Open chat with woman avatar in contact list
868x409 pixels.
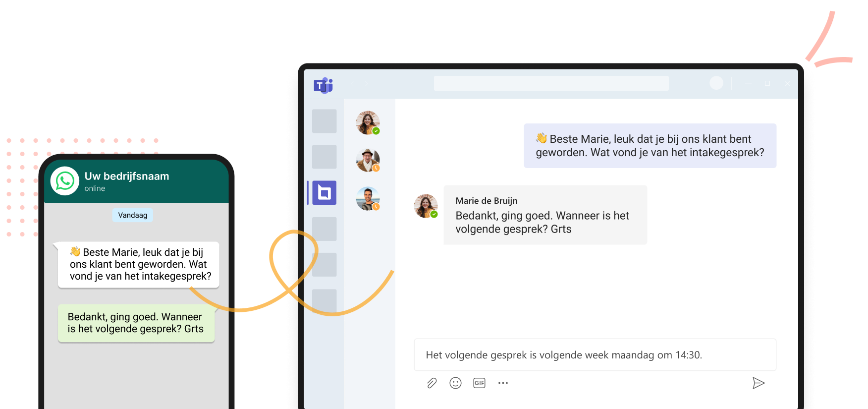click(368, 123)
